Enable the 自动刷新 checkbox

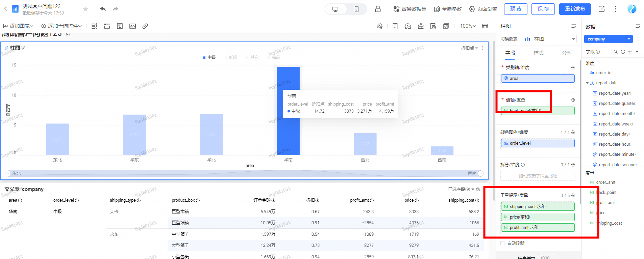(502, 243)
